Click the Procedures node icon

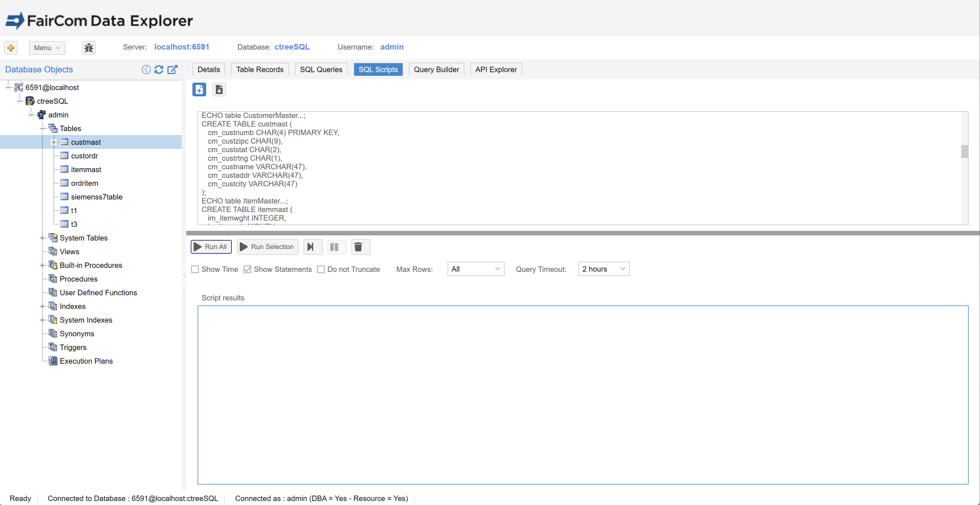pos(53,279)
